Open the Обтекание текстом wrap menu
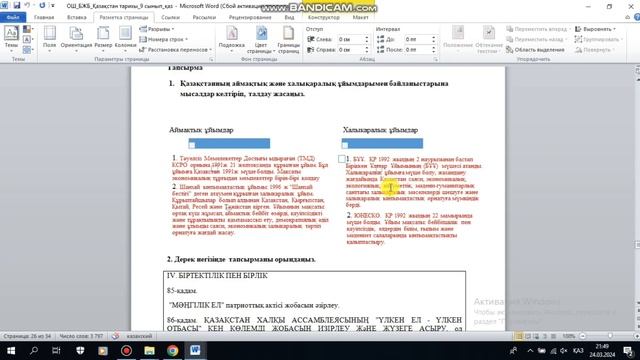This screenshot has height=360, width=640. click(489, 39)
